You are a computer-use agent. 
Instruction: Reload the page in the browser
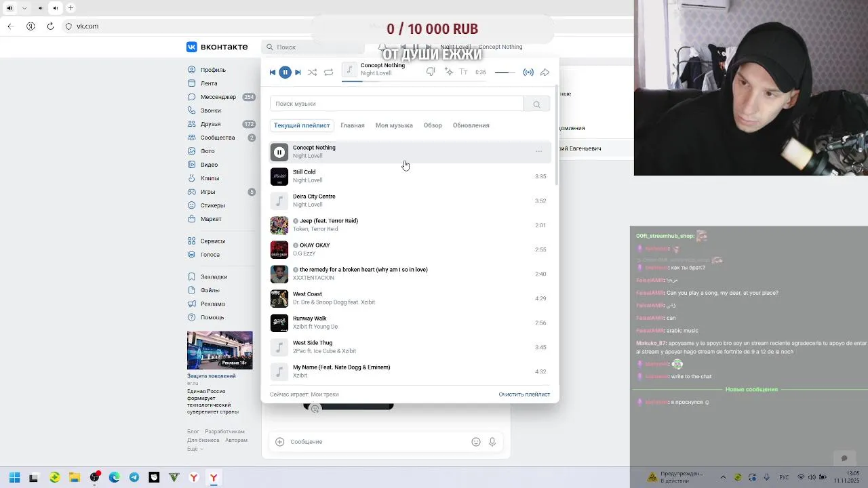tap(50, 26)
